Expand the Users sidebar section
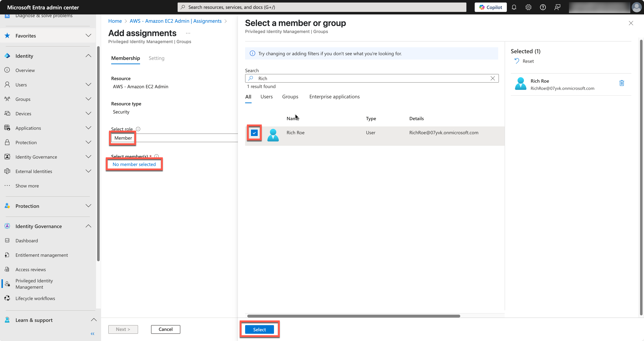Viewport: 644px width, 341px height. (88, 84)
